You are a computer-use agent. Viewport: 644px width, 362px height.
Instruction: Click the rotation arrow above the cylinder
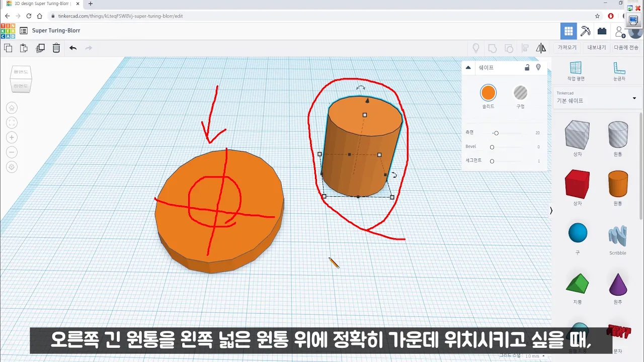pyautogui.click(x=361, y=87)
